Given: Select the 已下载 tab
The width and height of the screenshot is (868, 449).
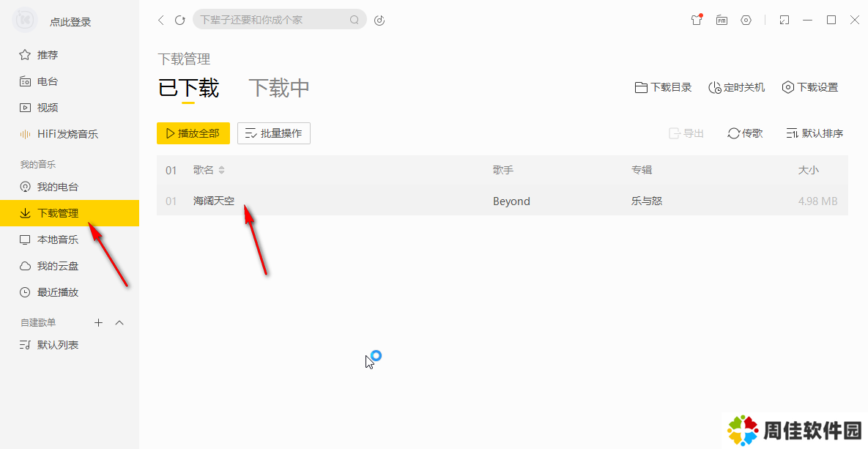Looking at the screenshot, I should (188, 88).
